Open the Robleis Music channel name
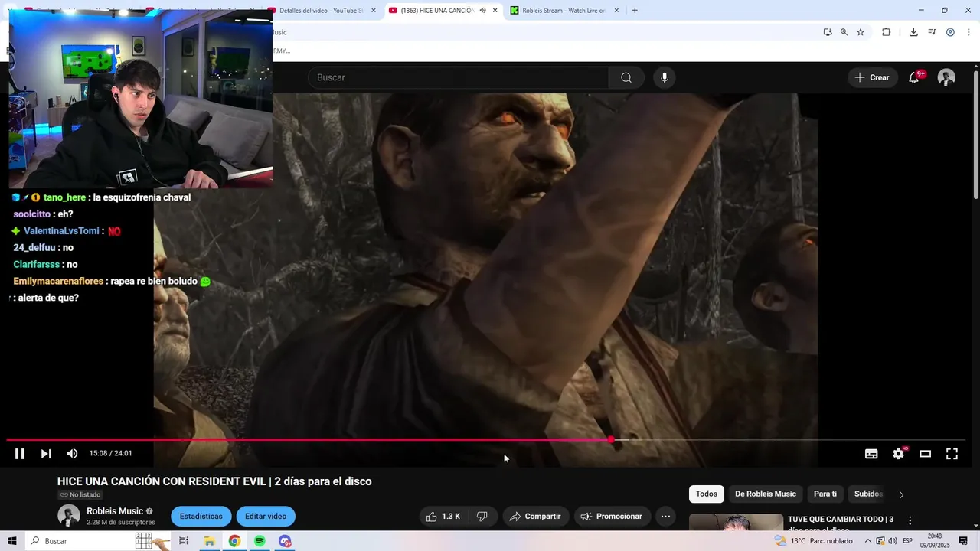This screenshot has width=980, height=551. (x=115, y=511)
